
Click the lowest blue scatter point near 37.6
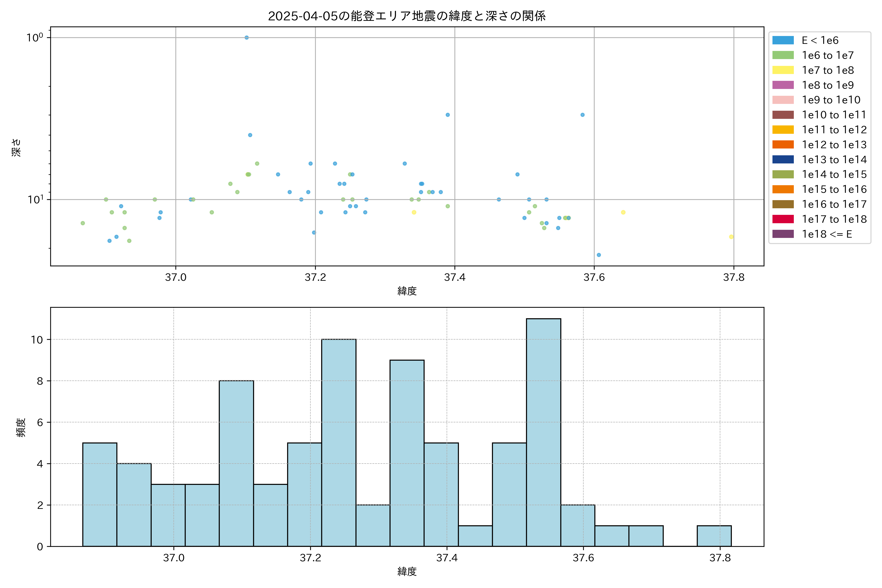point(599,255)
